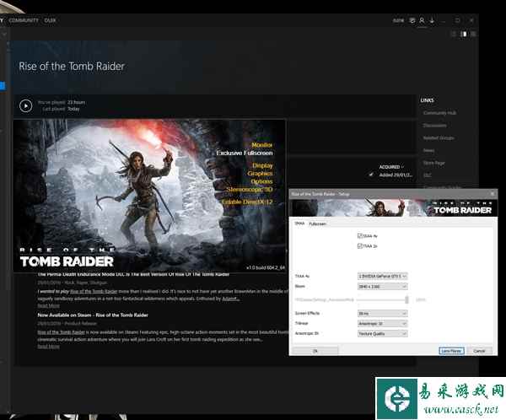Open the Related Groups link

point(439,137)
